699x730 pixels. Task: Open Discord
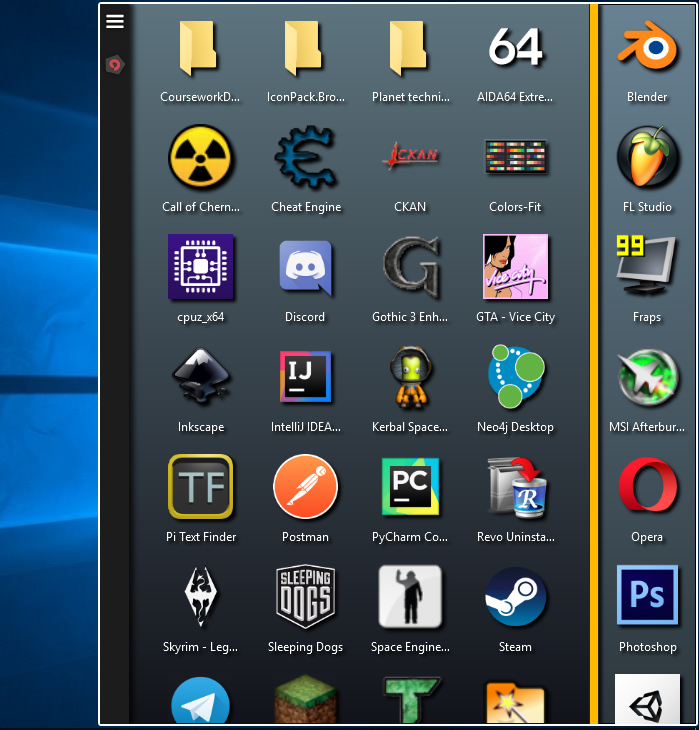pos(305,267)
